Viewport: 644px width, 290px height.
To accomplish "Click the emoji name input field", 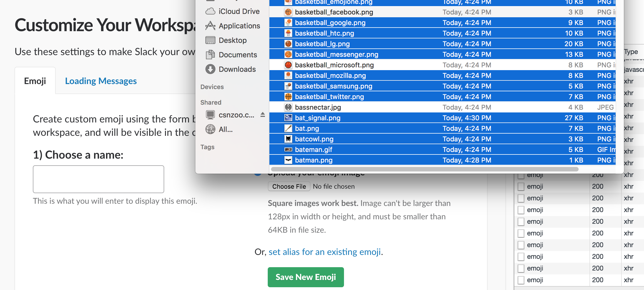I will coord(99,179).
